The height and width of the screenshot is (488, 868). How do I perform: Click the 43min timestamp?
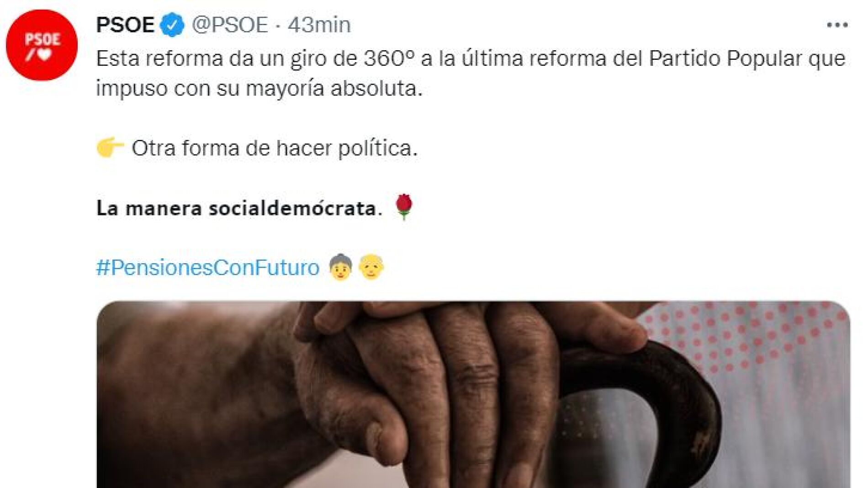pos(319,25)
